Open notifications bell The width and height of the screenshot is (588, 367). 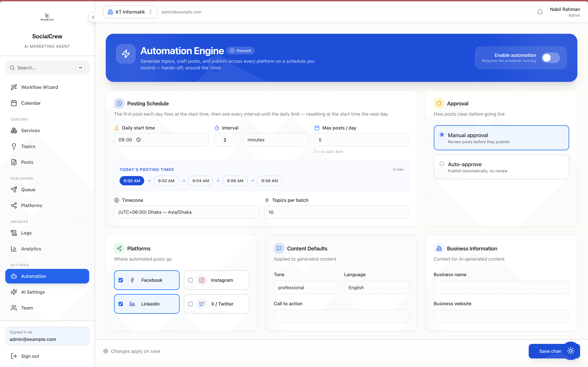click(540, 12)
